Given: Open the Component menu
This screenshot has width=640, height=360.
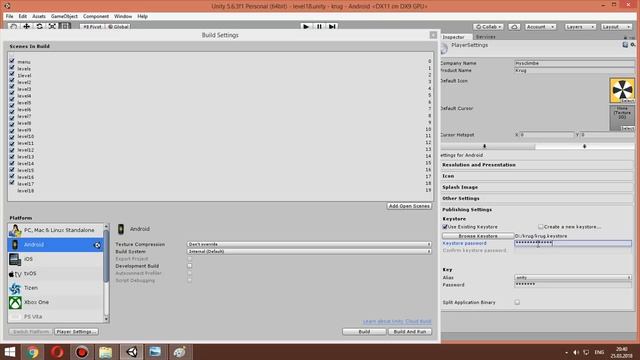Looking at the screenshot, I should pos(96,16).
